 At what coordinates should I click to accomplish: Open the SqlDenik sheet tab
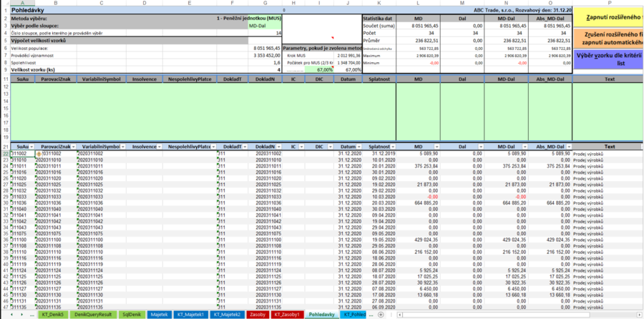coord(132,314)
